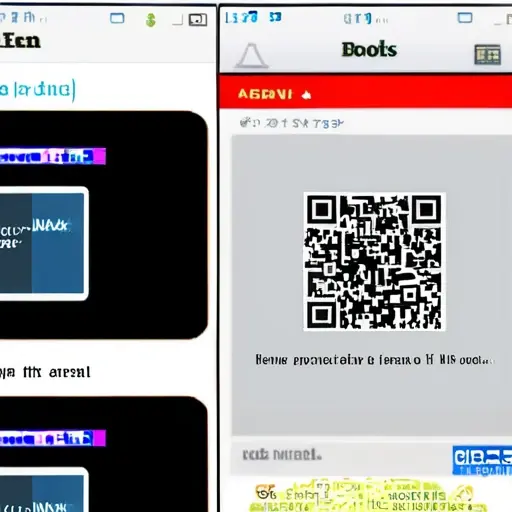Tap the blue rectangle icon in left header
The width and height of the screenshot is (512, 512).
tap(117, 18)
